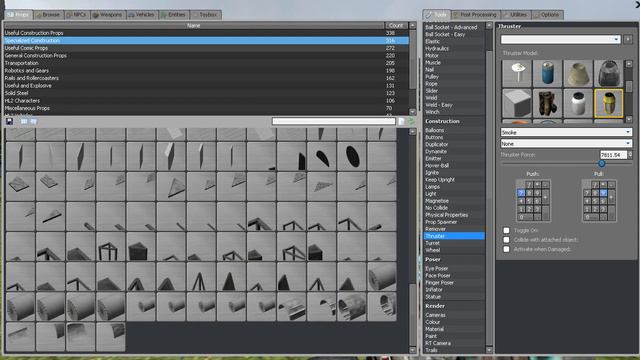Check Collide with attached object option
The image size is (640, 360).
(x=507, y=240)
